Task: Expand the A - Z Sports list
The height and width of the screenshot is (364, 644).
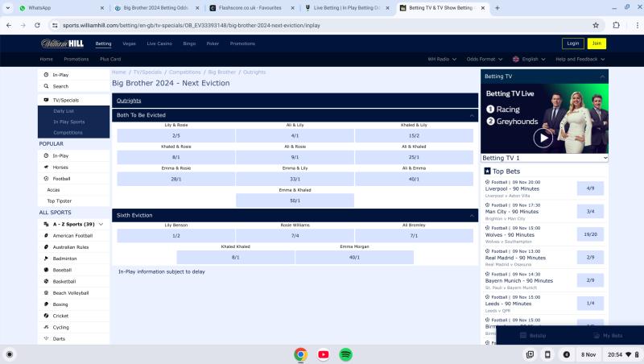Action: coord(101,224)
